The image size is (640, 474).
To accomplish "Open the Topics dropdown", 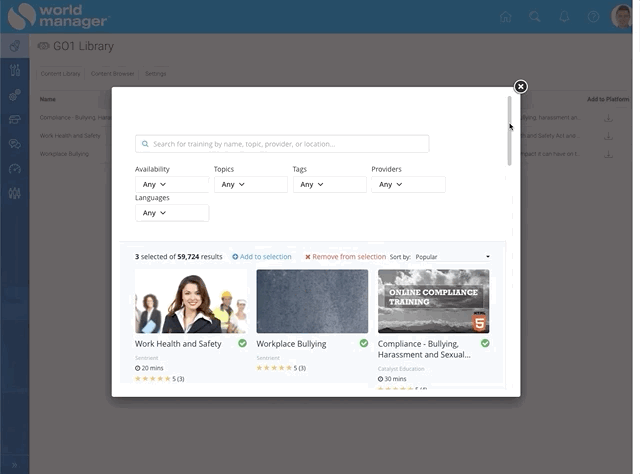I will (x=251, y=185).
